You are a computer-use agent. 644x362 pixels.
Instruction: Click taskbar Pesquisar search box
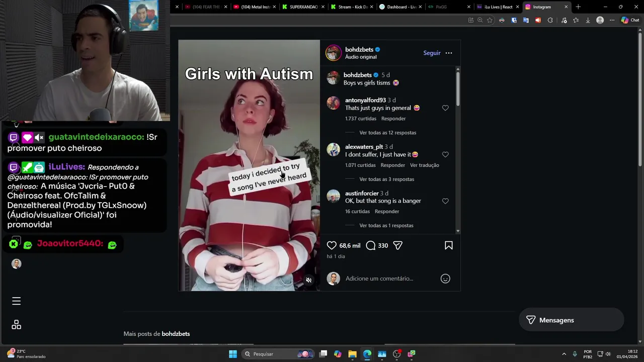tap(277, 354)
